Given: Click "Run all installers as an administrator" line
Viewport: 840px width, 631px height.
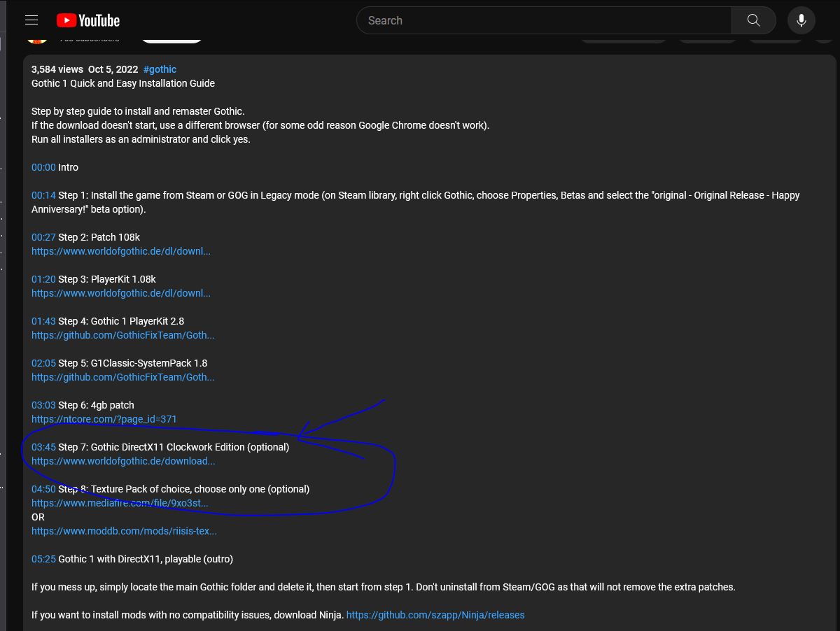Looking at the screenshot, I should (x=141, y=139).
